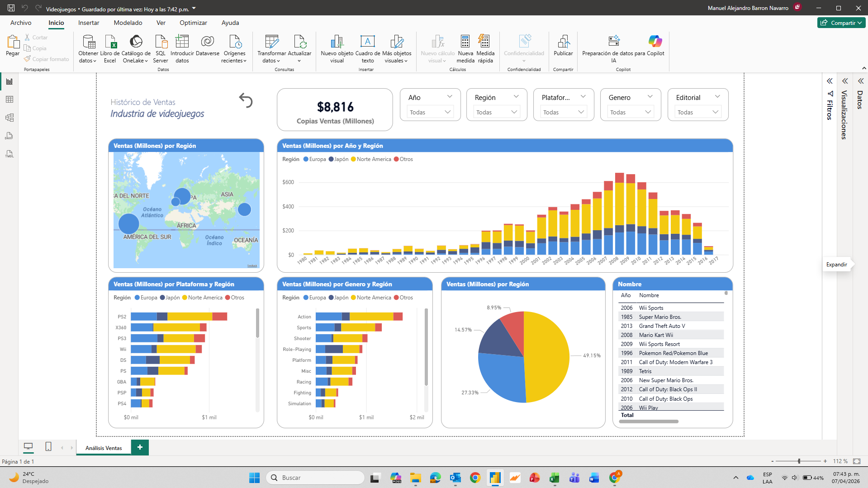Open the Ver ribbon tab
This screenshot has height=488, width=868.
(161, 23)
